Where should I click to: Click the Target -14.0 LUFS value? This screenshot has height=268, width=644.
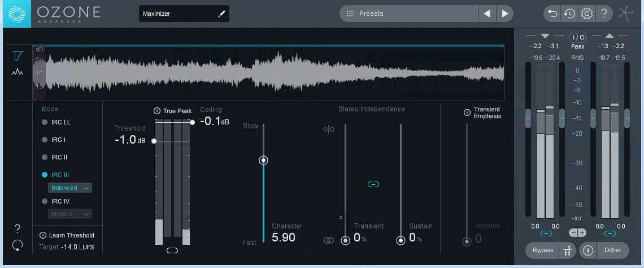(77, 248)
